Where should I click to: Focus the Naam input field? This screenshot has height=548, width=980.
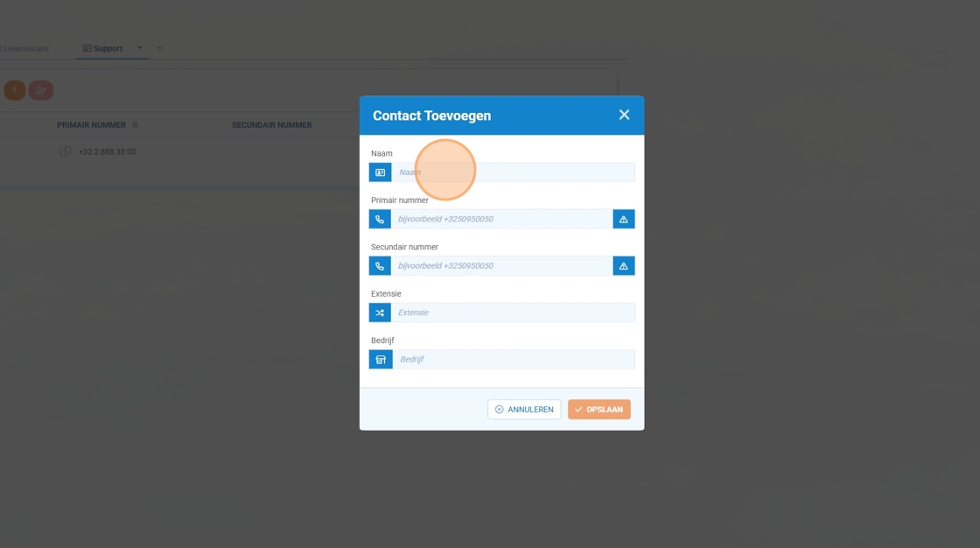click(512, 172)
